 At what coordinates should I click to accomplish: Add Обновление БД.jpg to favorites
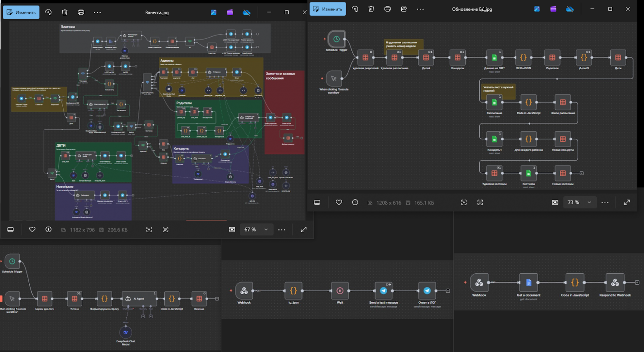pos(339,202)
